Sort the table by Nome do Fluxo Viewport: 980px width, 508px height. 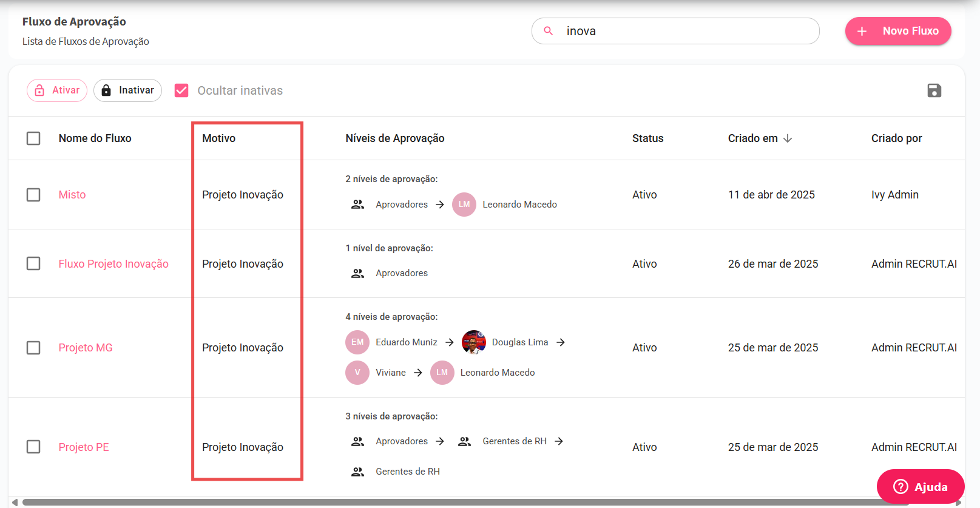tap(95, 138)
